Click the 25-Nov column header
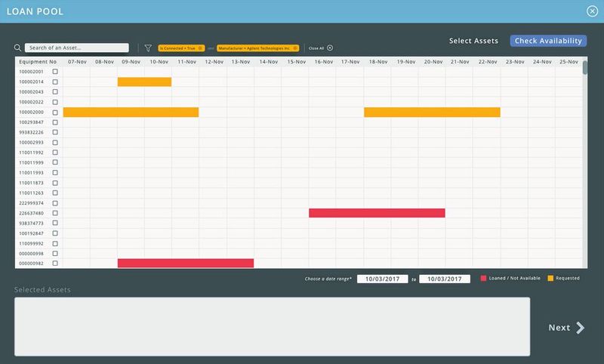 [x=569, y=62]
